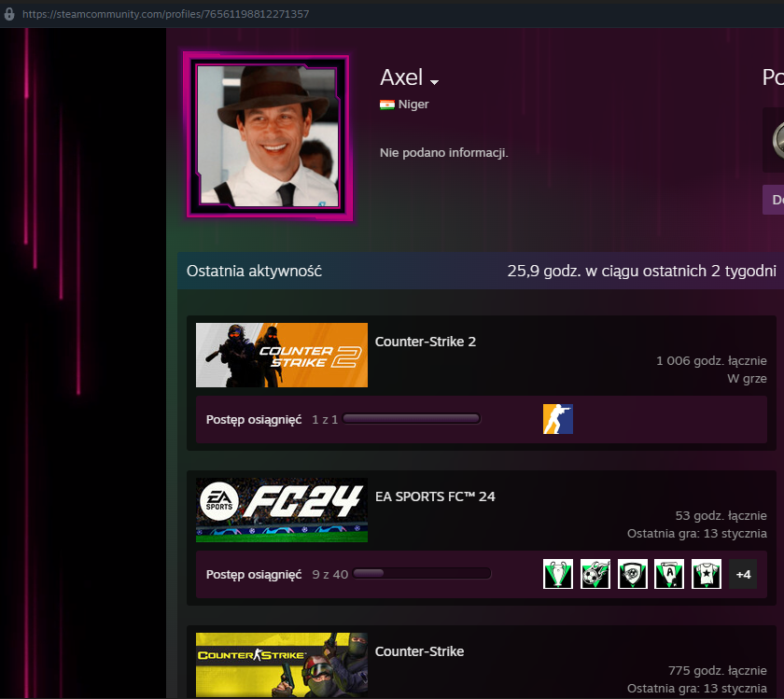Open the Counter-Strike 2 game banner
The image size is (784, 699).
click(x=282, y=355)
